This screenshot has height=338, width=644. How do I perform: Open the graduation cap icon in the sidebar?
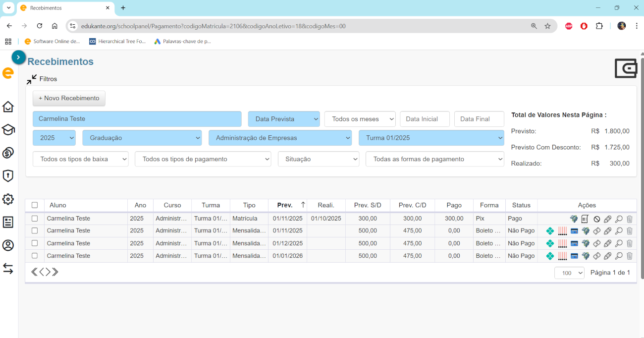(8, 130)
